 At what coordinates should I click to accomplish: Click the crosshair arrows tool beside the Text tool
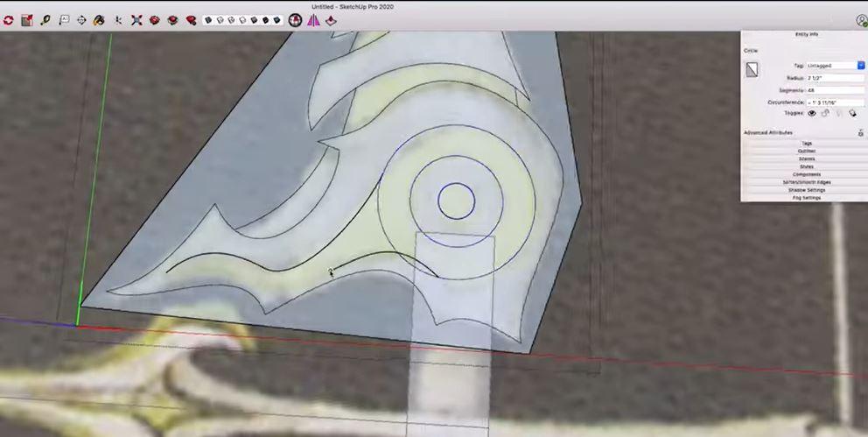point(81,20)
